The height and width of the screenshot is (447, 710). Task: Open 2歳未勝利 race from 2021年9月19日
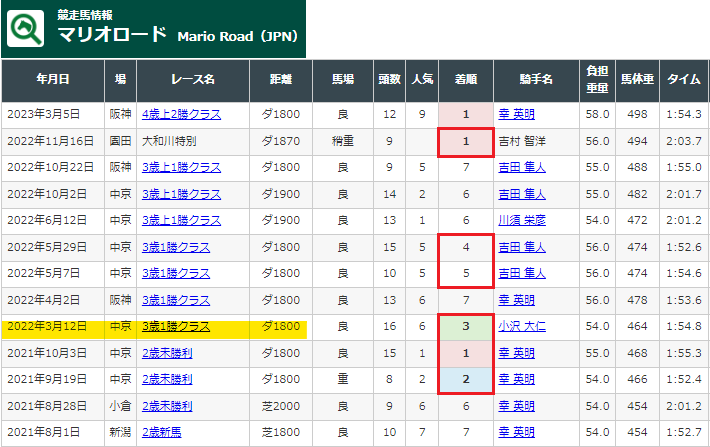pos(167,380)
